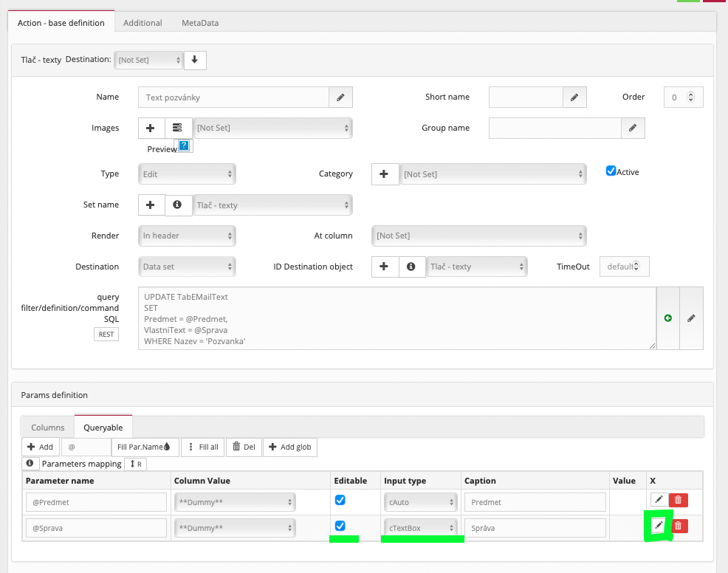This screenshot has height=573, width=728.
Task: Toggle Editable checkbox for @Predmet row
Action: (340, 500)
